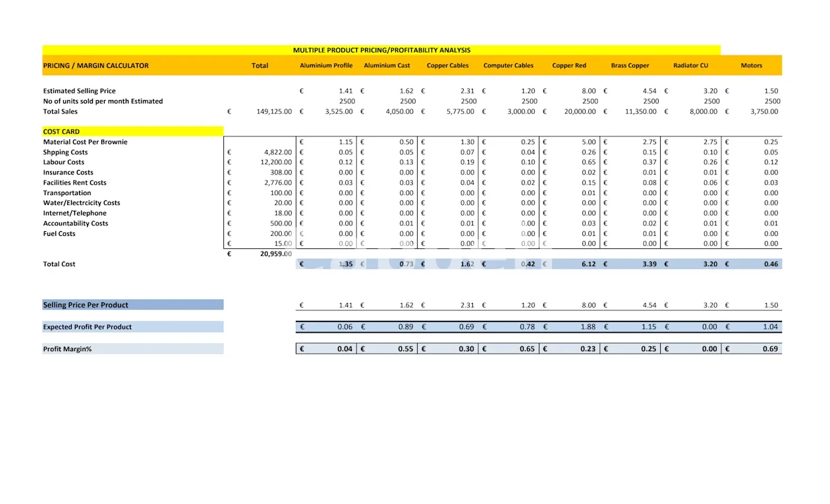Click the Motors expected profit 1.04
Image resolution: width=830 pixels, height=504 pixels.
click(x=770, y=327)
